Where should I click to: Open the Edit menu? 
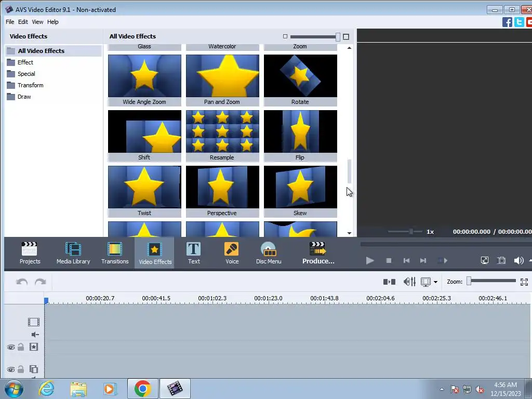(23, 22)
